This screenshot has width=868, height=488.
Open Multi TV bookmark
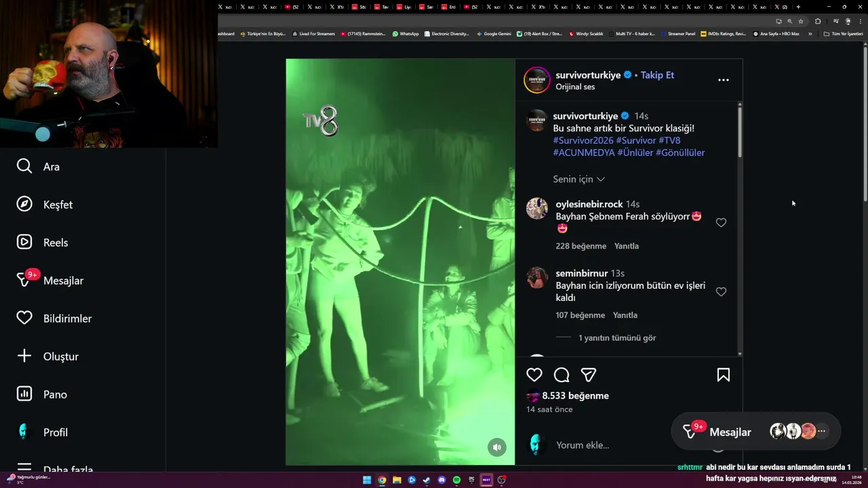(633, 33)
